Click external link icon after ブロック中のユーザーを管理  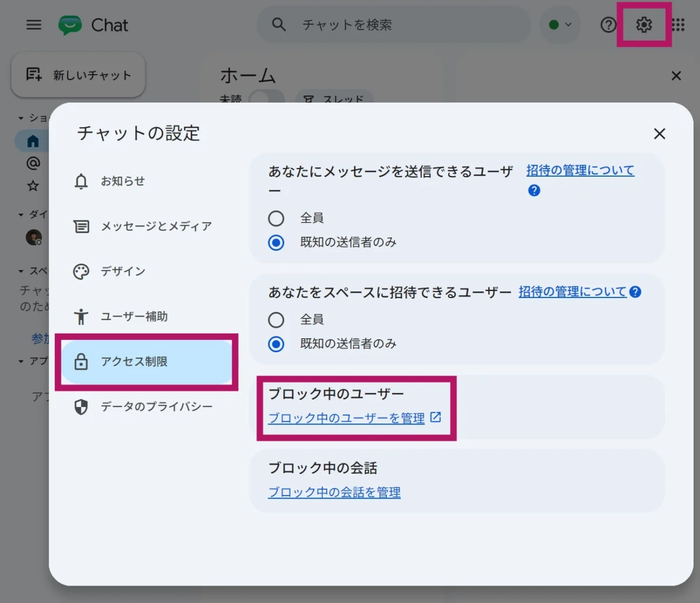pos(436,418)
